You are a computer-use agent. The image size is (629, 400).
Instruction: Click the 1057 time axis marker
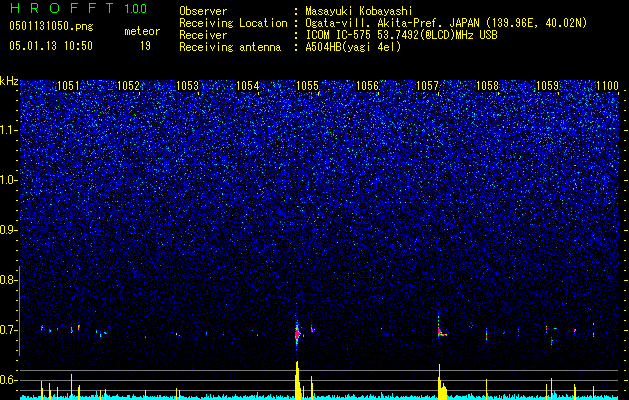pos(427,85)
